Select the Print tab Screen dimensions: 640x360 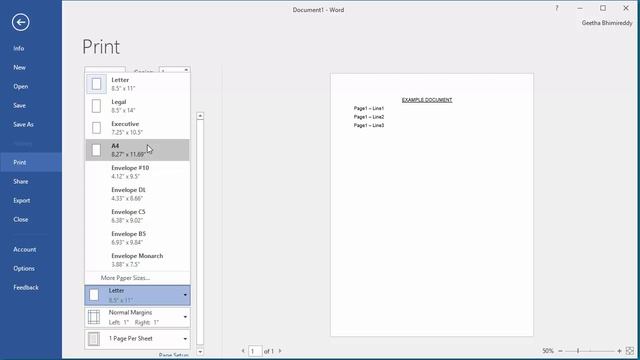pyautogui.click(x=31, y=162)
